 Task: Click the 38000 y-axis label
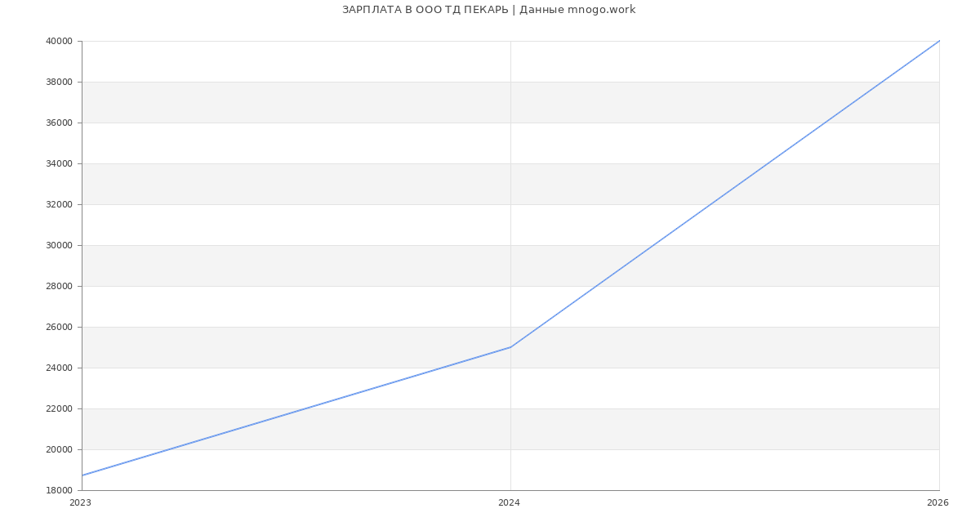[x=59, y=82]
